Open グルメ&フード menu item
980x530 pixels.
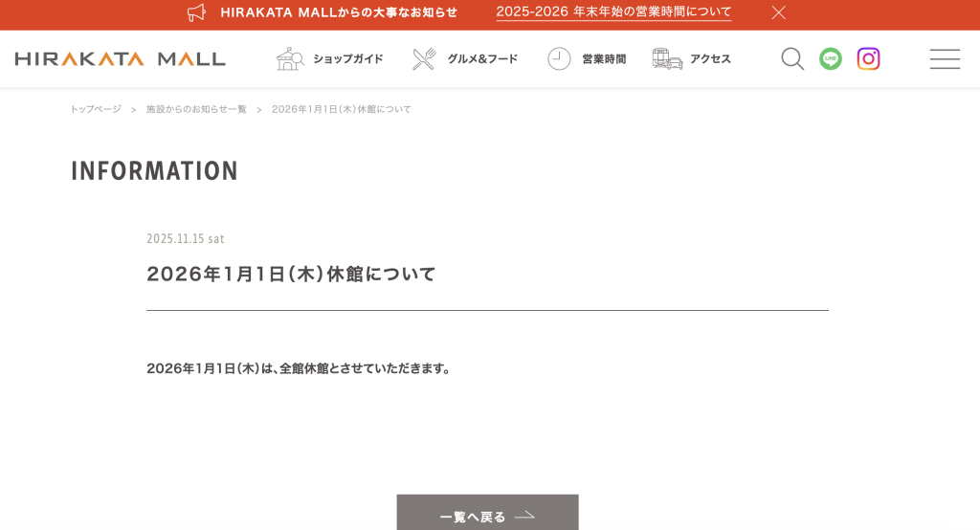click(x=482, y=58)
